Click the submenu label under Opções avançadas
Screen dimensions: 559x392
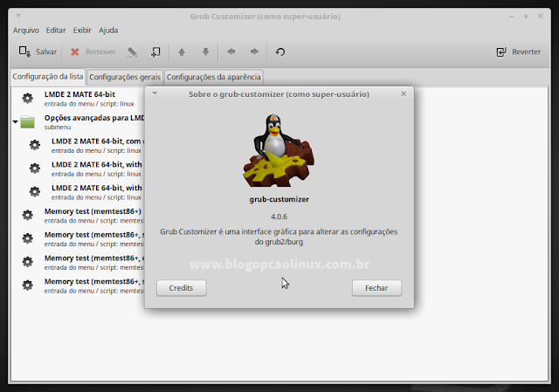[x=58, y=127]
